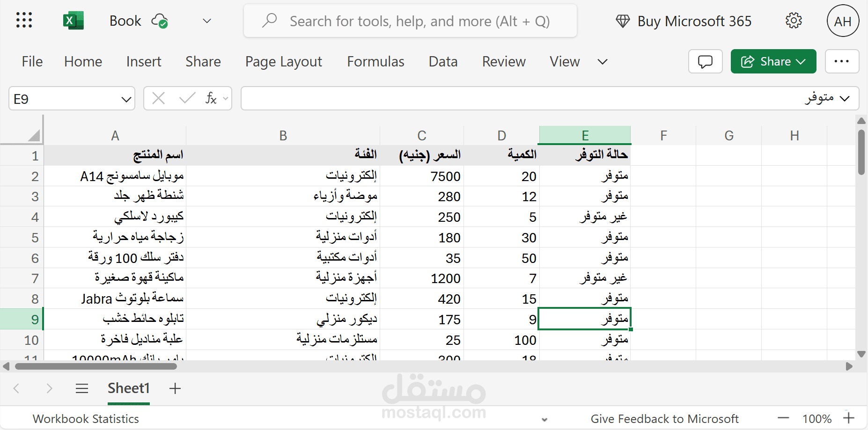Click the vertical scroll down arrow

[x=861, y=354]
